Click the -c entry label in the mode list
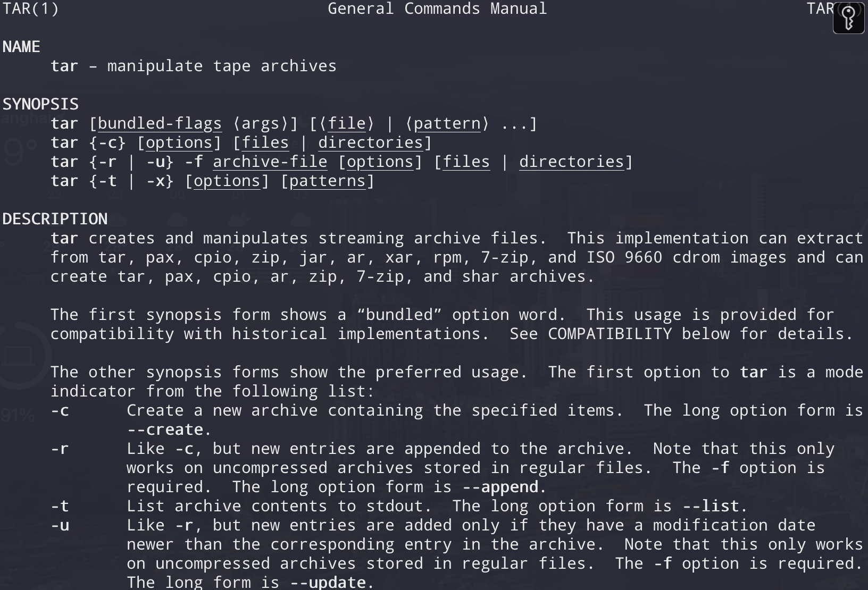This screenshot has height=590, width=868. pos(60,411)
